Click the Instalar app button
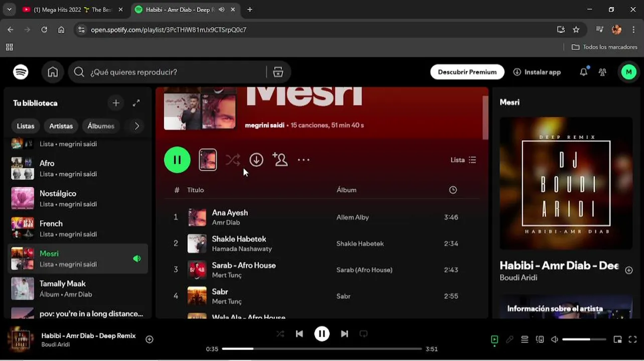644x361 pixels. [537, 72]
